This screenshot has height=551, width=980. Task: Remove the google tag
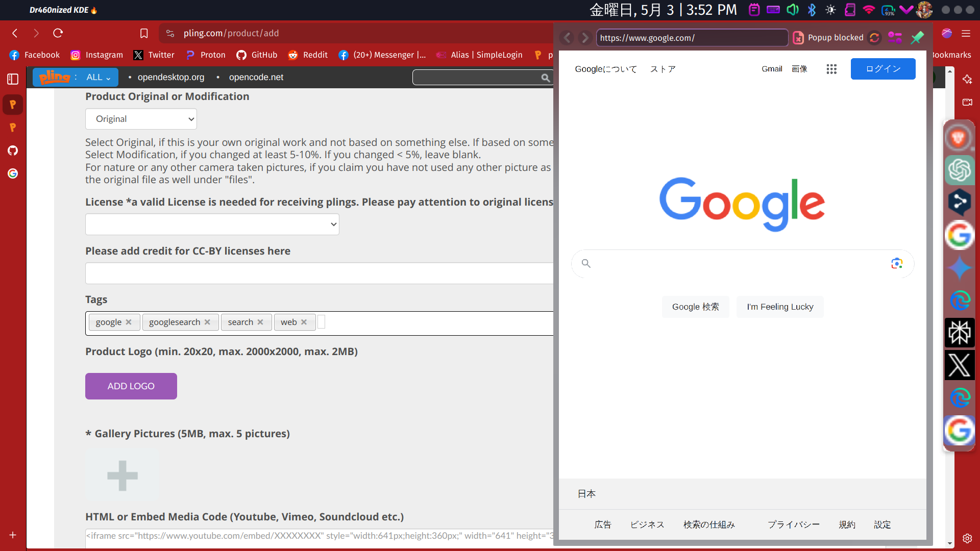(x=129, y=322)
